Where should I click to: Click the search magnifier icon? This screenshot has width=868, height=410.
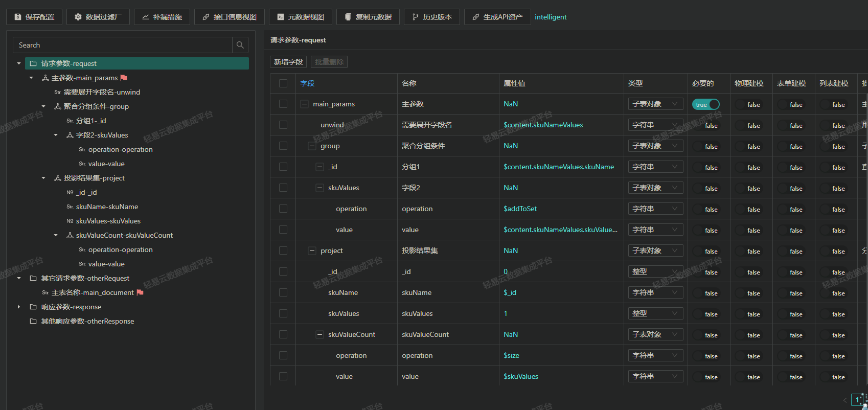tap(240, 45)
